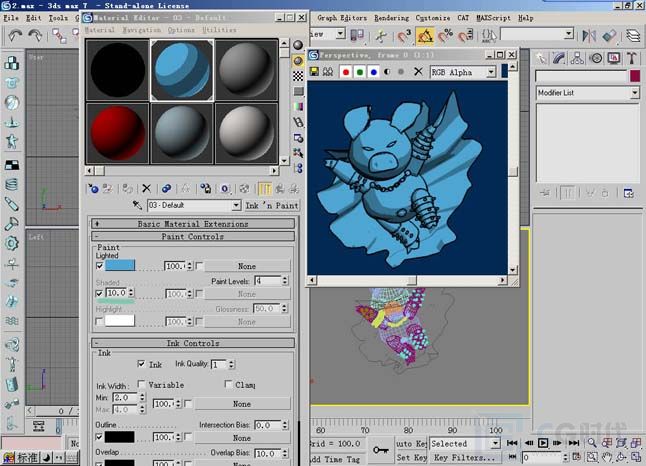Screen dimensions: 646x466
Task: Click the Key Filters button
Action: (463, 457)
